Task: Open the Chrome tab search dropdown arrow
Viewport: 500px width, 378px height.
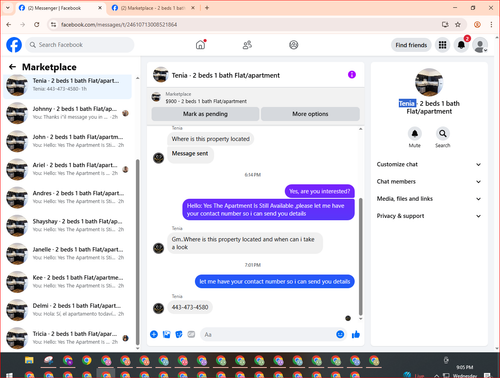Action: pyautogui.click(x=8, y=8)
